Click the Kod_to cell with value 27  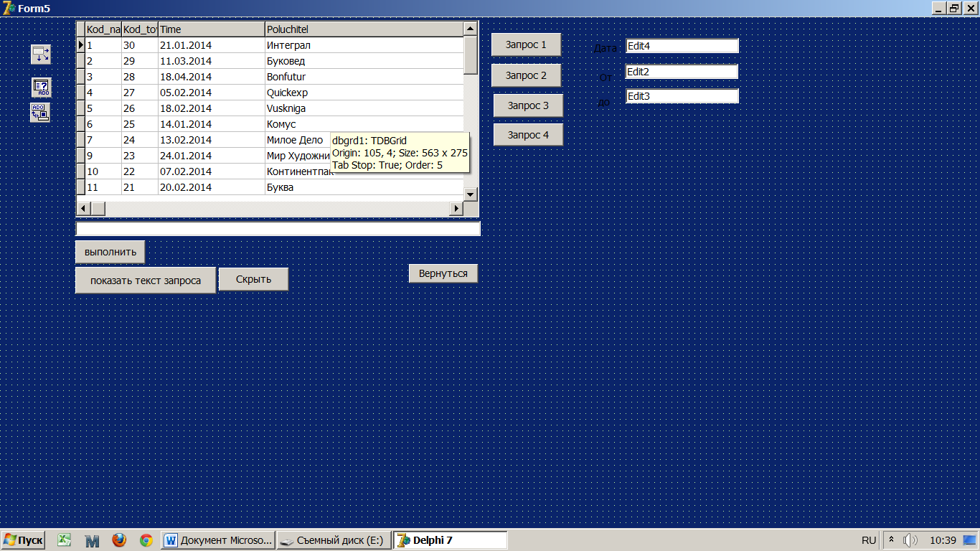click(x=140, y=93)
